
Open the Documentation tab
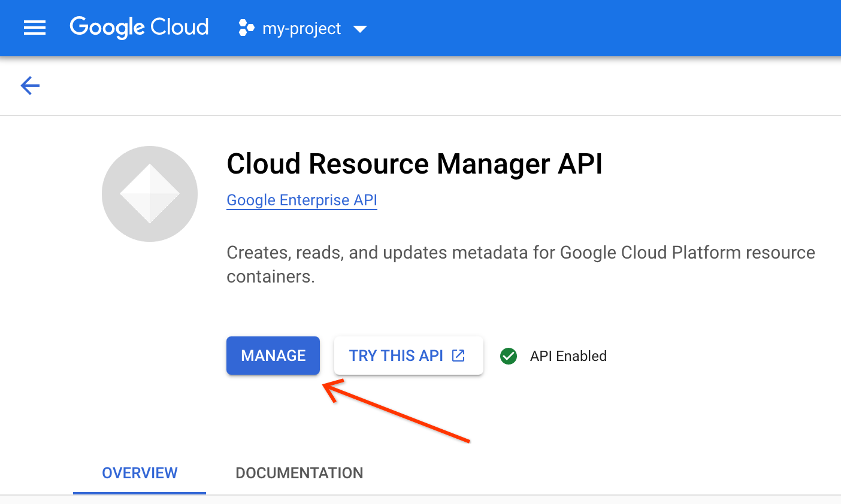point(299,473)
